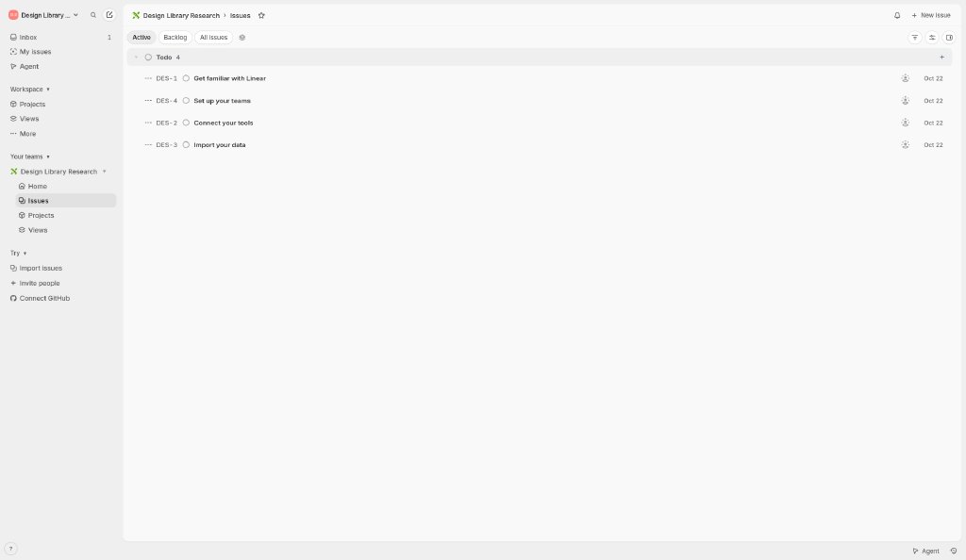The image size is (966, 560).
Task: Open Inbox in the sidebar
Action: click(60, 38)
